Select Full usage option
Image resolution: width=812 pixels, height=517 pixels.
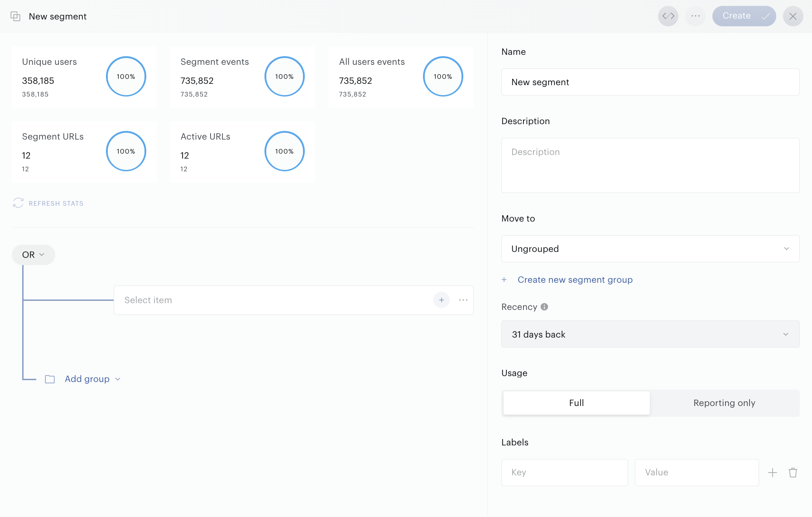point(577,403)
